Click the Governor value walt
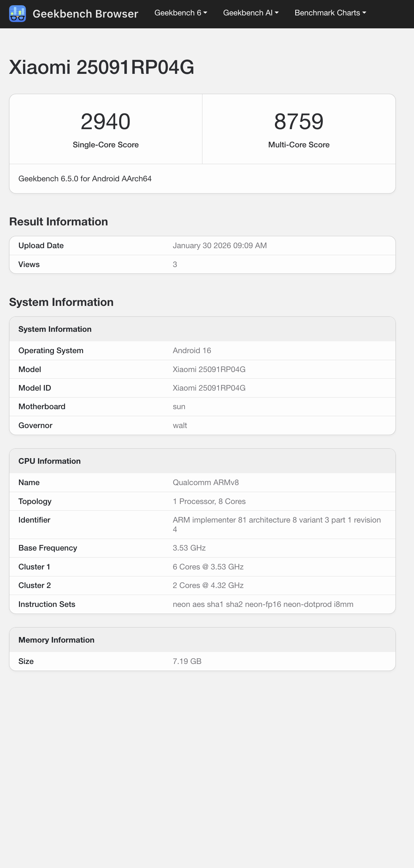This screenshot has height=868, width=414. pyautogui.click(x=180, y=426)
